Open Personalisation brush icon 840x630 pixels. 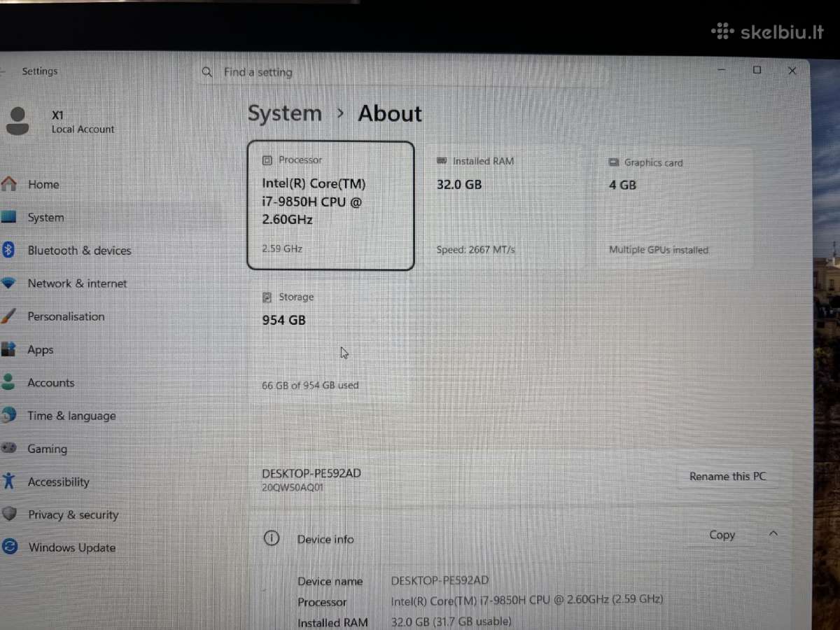click(x=8, y=316)
